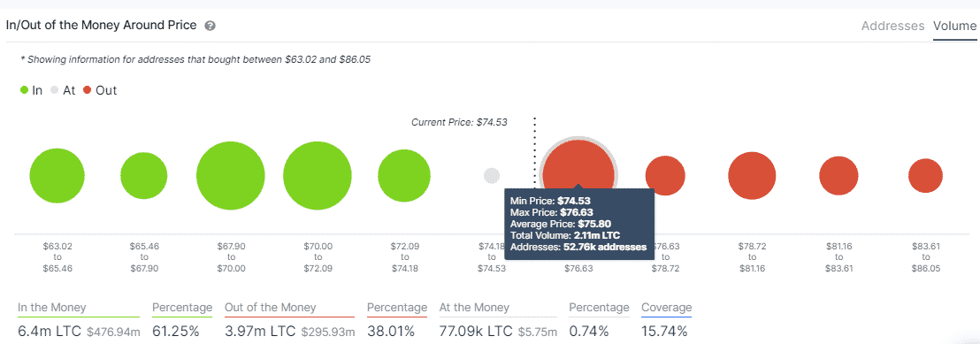Switch to the Addresses tab
Viewport: 980px width, 344px height.
click(x=892, y=27)
